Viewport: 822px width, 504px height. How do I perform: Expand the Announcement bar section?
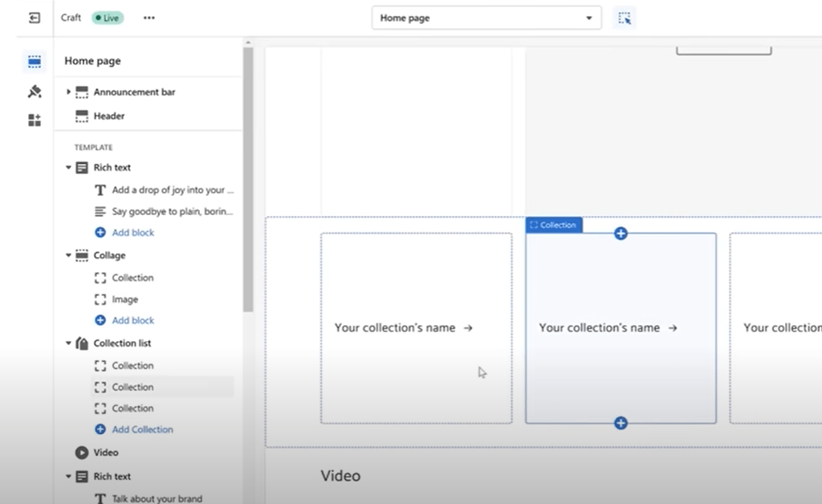[x=68, y=92]
